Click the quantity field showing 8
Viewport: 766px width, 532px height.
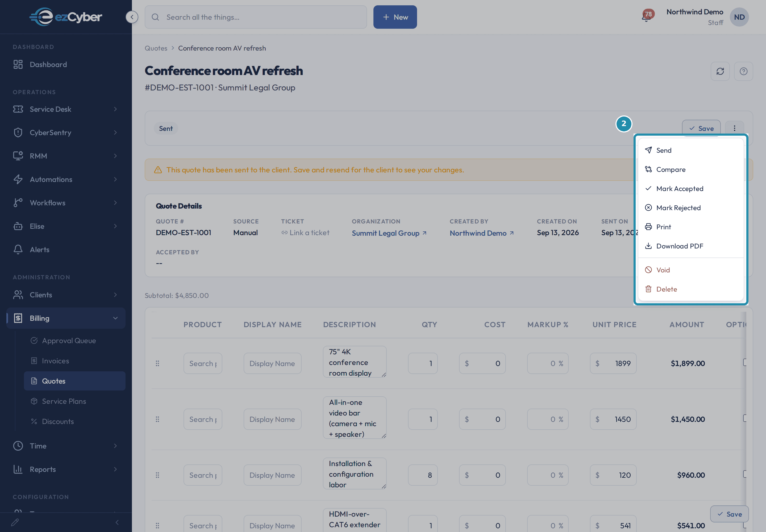coord(423,475)
